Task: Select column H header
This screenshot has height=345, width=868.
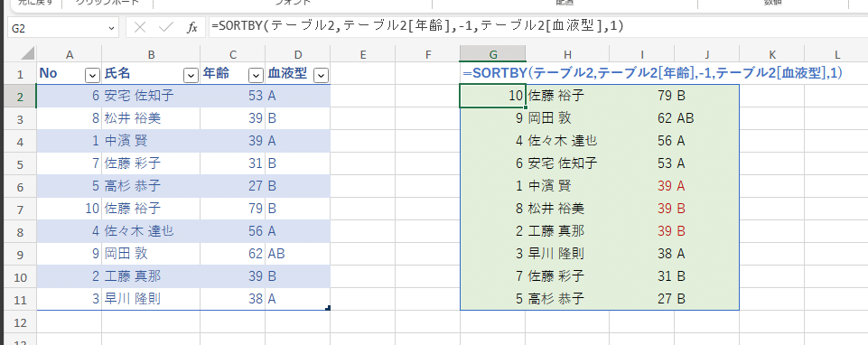Action: pos(567,54)
